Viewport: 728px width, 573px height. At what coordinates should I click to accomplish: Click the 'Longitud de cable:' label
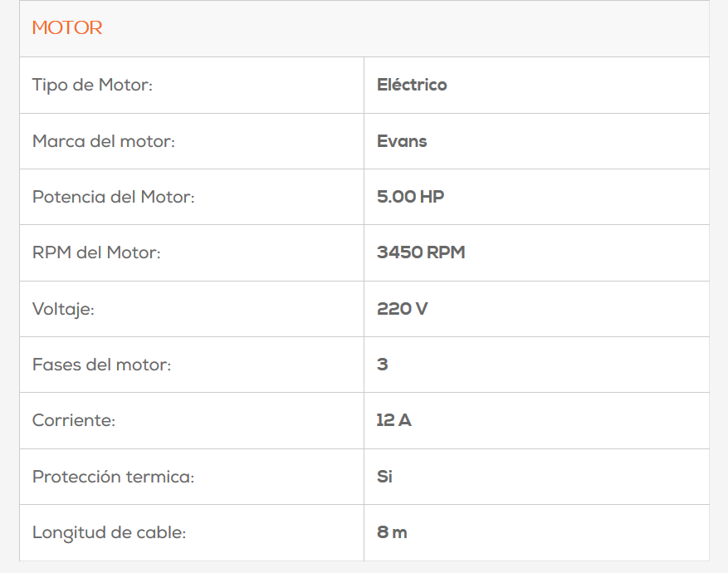(x=109, y=532)
